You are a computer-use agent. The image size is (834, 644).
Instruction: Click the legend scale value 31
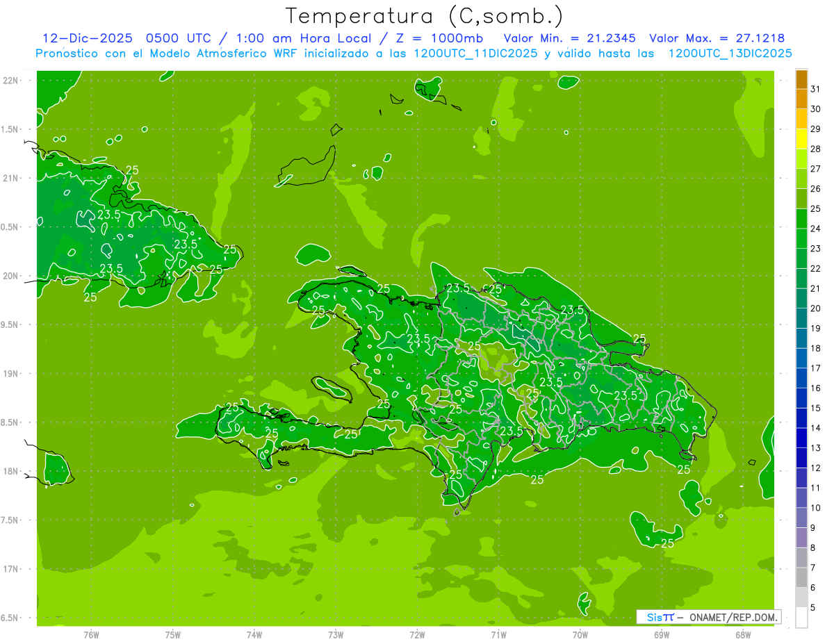pyautogui.click(x=816, y=90)
